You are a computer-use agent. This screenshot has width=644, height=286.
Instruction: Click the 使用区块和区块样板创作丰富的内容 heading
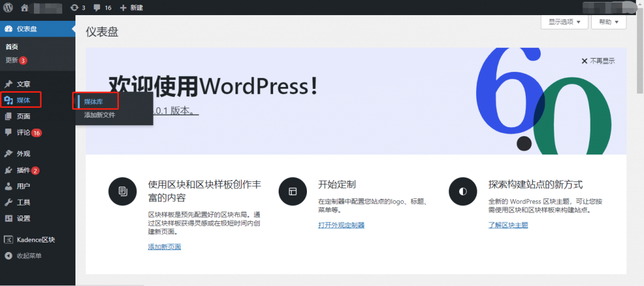204,191
